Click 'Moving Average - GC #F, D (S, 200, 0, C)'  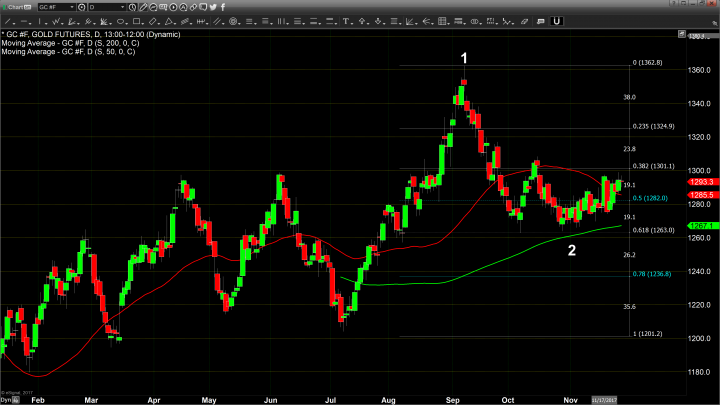(70, 43)
